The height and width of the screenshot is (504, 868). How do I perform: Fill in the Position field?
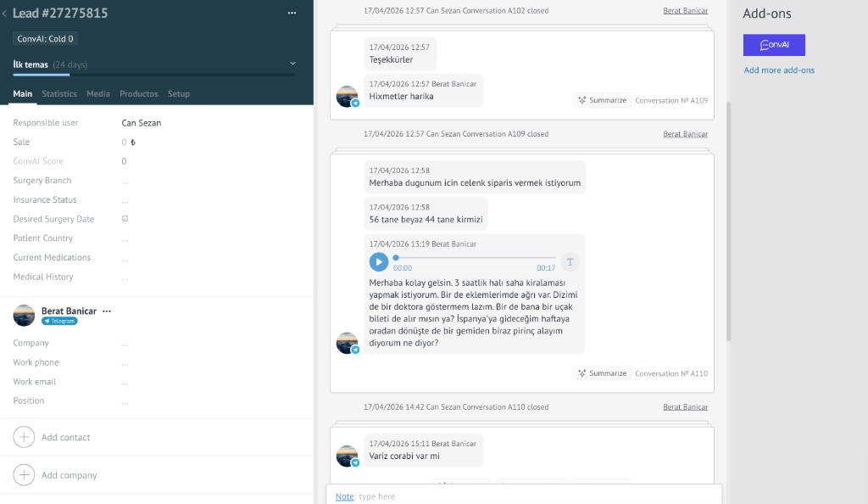pos(125,401)
